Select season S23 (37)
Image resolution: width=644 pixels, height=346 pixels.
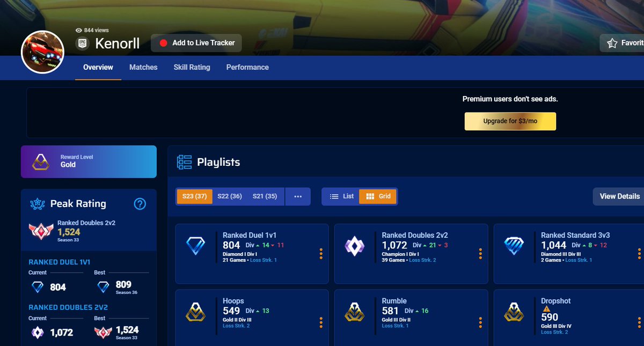click(x=194, y=196)
